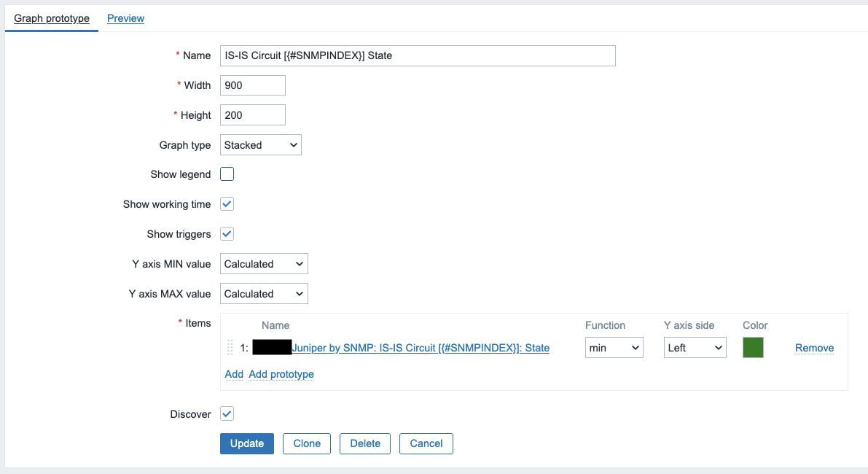
Task: Open the Y axis side dropdown
Action: tap(695, 348)
